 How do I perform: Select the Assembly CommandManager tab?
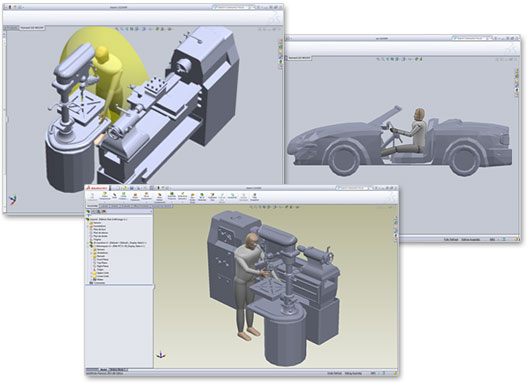pyautogui.click(x=92, y=206)
